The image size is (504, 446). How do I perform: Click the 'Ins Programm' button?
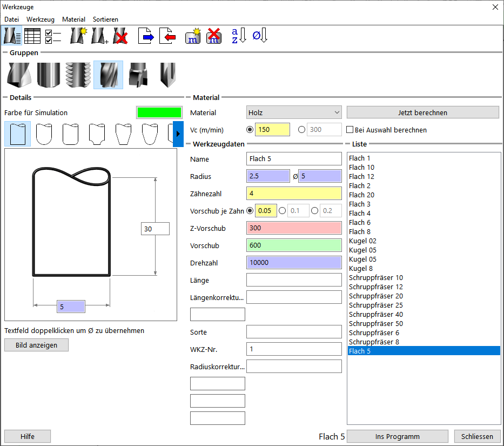pos(397,437)
